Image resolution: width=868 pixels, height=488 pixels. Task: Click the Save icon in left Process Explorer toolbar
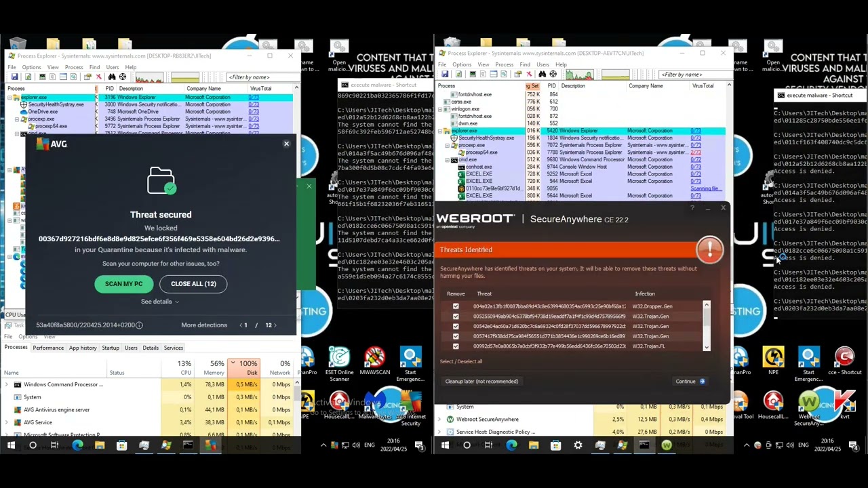[x=14, y=77]
